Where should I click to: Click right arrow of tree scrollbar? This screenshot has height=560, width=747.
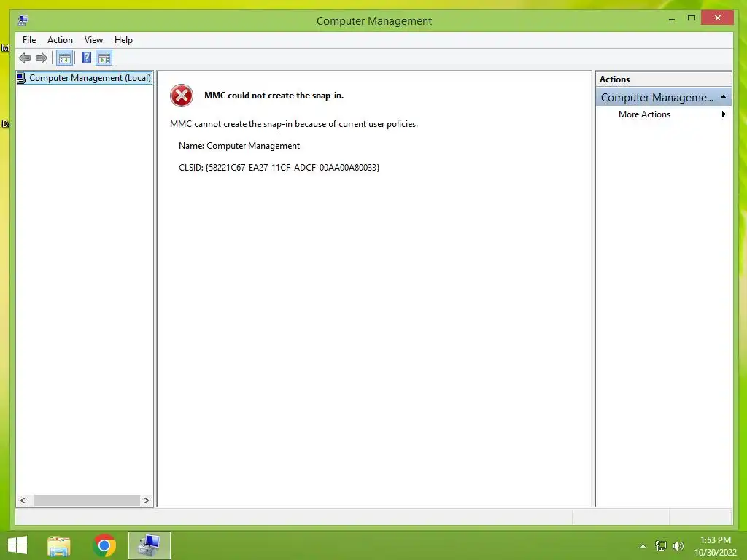(146, 500)
